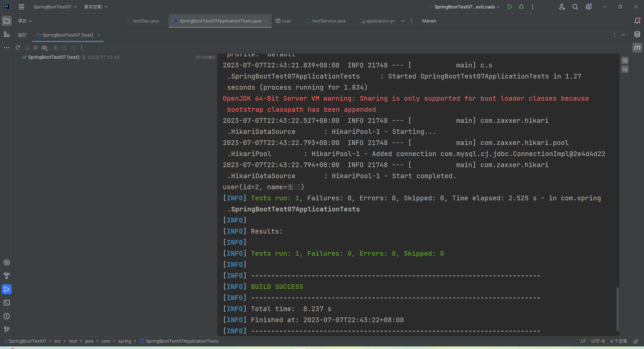644x349 pixels.
Task: Rerun SpringBootTest07 [test]
Action: [x=18, y=48]
